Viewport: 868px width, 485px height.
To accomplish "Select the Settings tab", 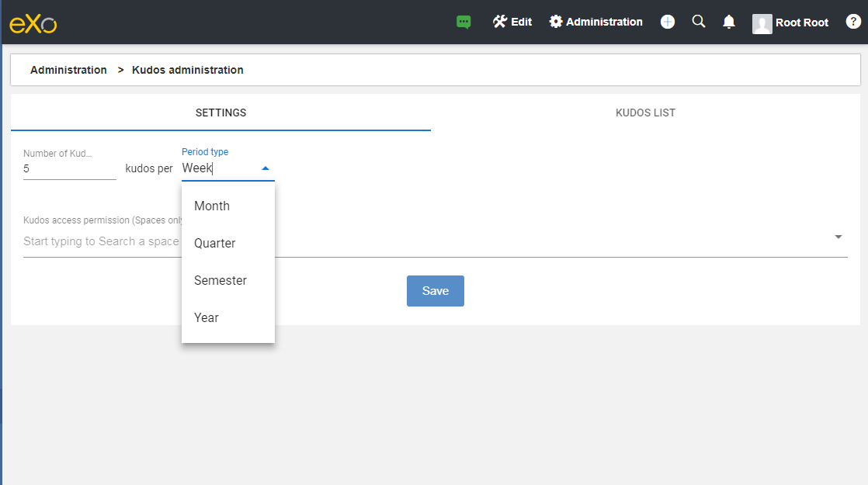I will coord(220,113).
